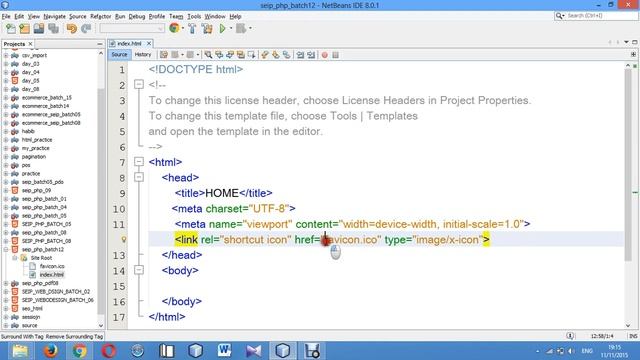Viewport: 640px width, 360px height.
Task: Open Visual Studio from the taskbar
Action: click(x=253, y=351)
